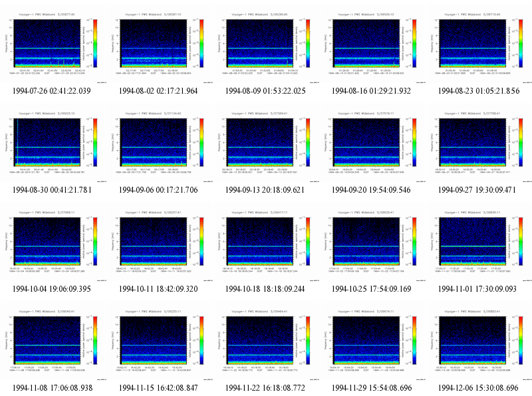
Task: Click the caption text 1994-11-08 17:06:08.938
Action: [x=53, y=388]
